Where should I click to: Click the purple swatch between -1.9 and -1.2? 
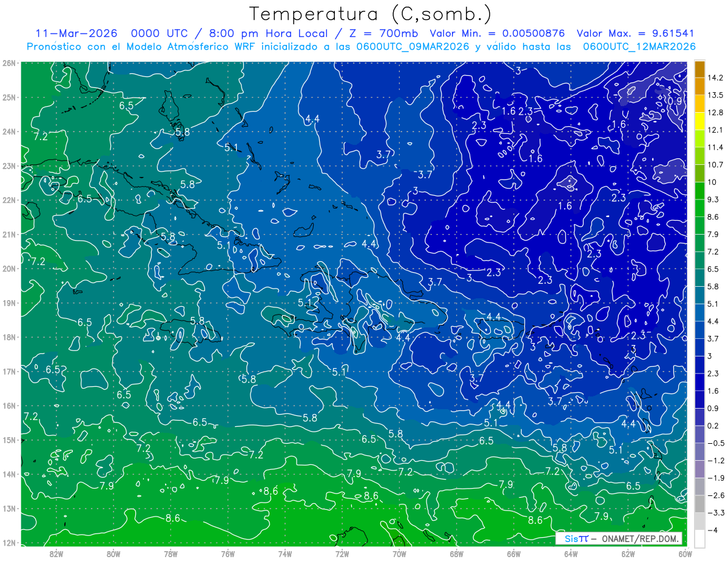tap(699, 469)
